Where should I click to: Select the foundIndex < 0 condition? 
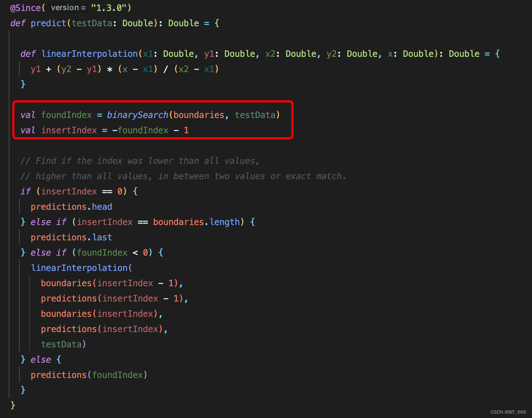[x=110, y=252]
